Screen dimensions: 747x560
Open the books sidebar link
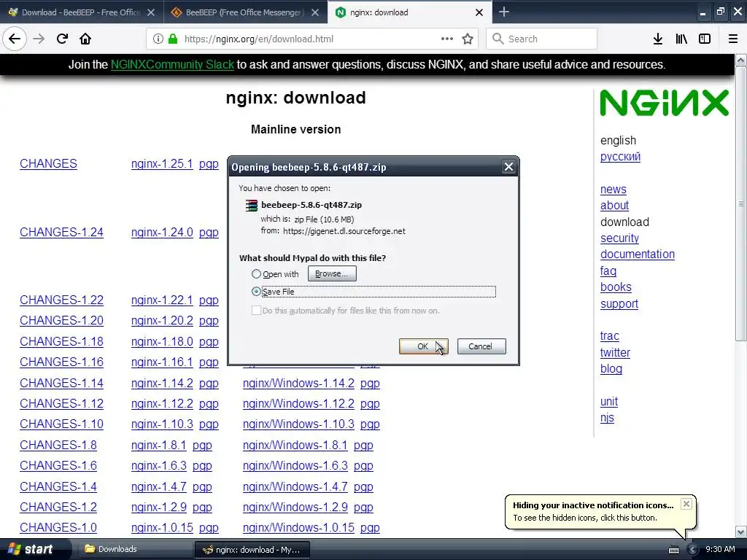[616, 287]
